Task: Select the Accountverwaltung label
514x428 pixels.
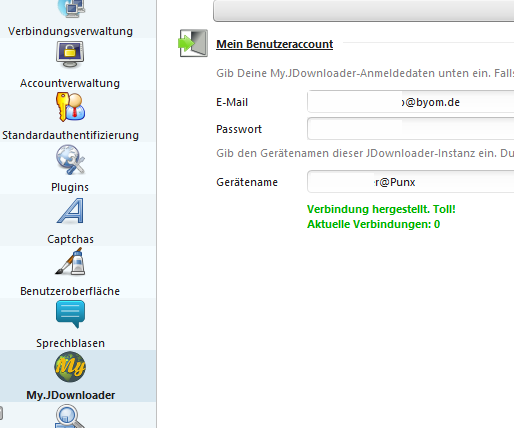Action: tap(70, 83)
